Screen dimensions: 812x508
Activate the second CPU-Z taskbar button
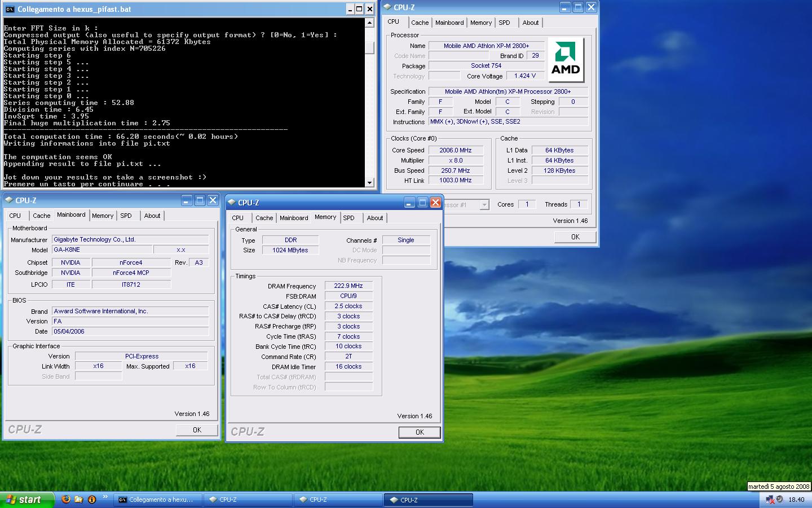click(338, 500)
